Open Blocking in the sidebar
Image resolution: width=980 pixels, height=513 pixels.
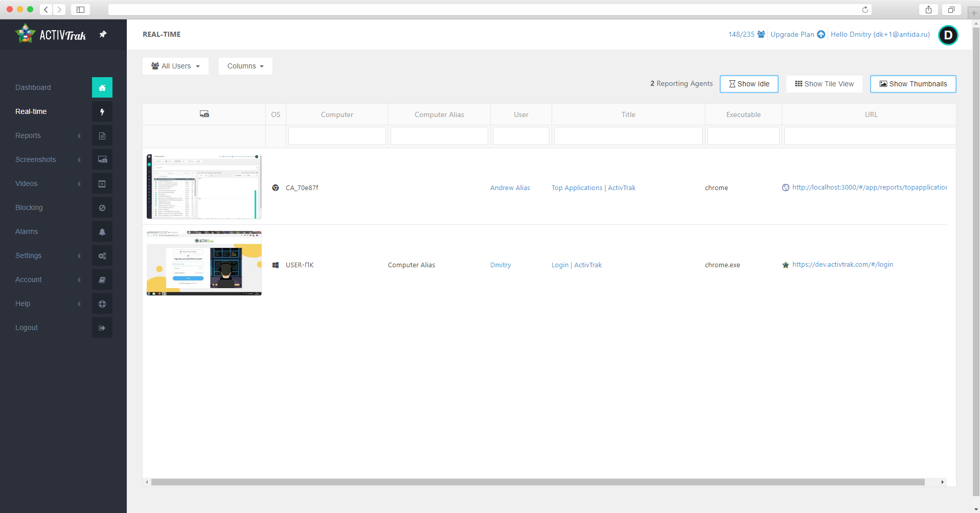29,207
